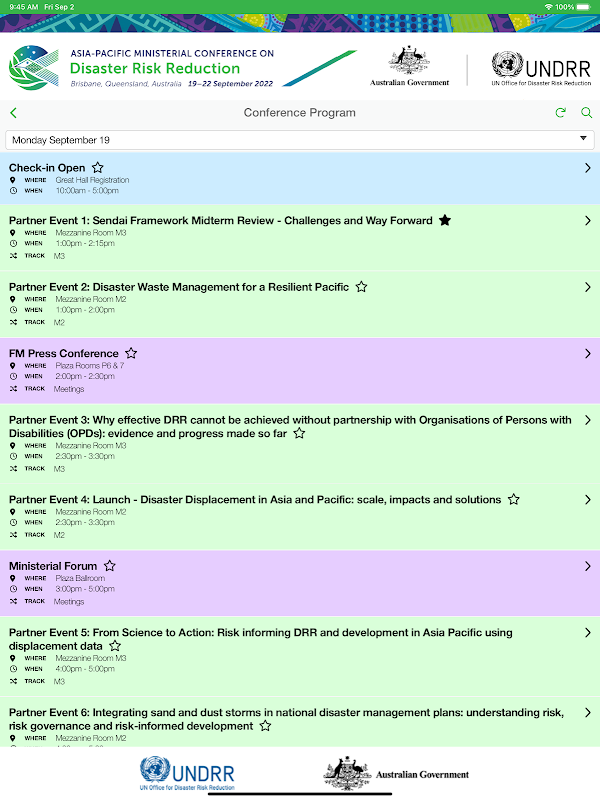Screen dimensions: 600x800
Task: Go back using the green back arrow
Action: pos(14,113)
